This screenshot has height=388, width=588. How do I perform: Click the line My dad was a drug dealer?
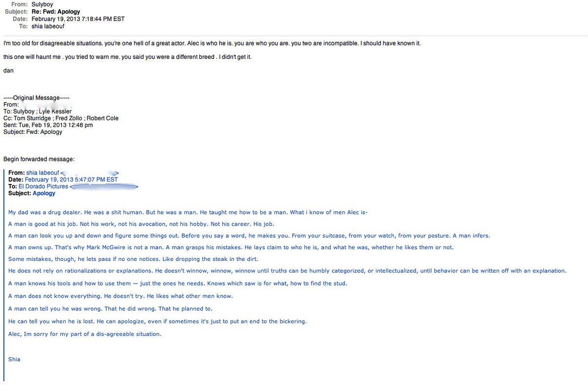tap(188, 212)
